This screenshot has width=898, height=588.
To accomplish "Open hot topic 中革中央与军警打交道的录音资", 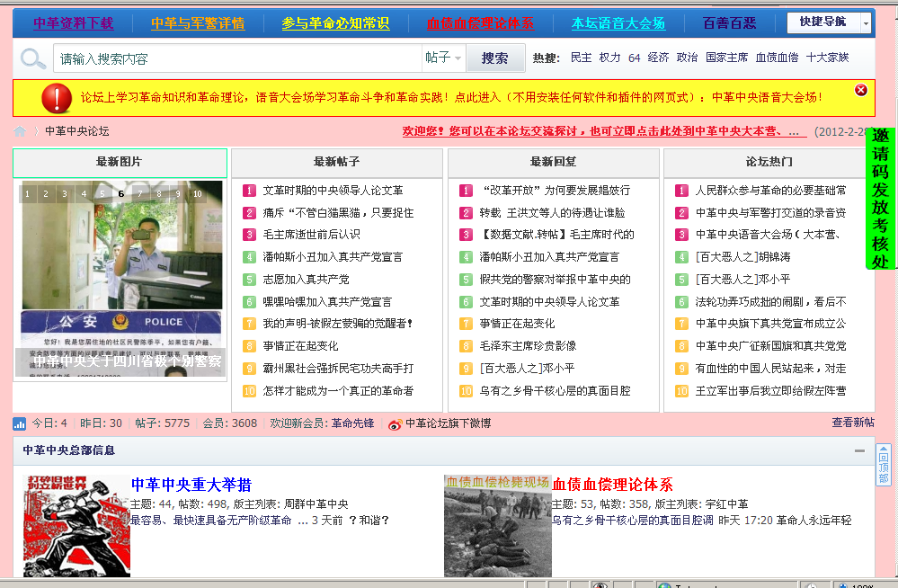I will (770, 213).
